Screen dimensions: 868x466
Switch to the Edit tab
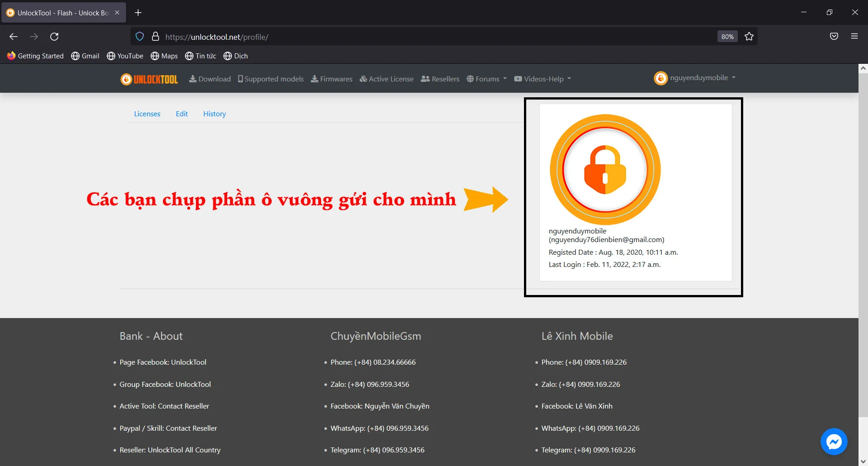182,114
